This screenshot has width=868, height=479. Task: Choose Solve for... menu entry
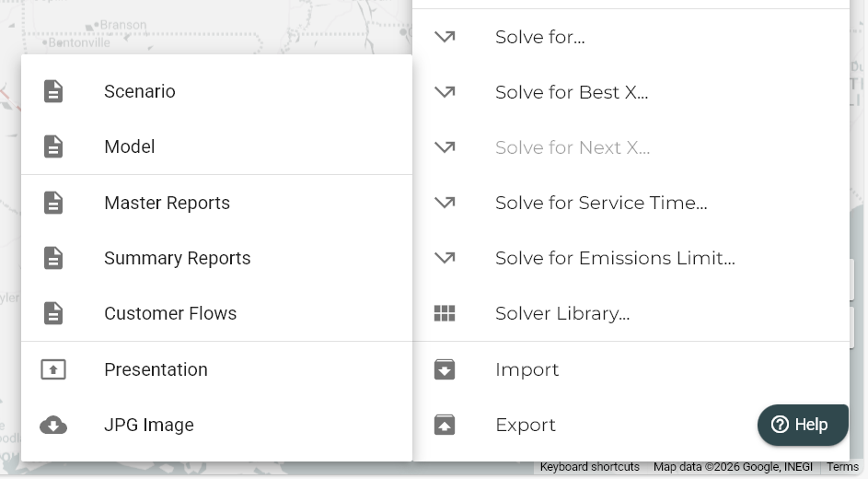tap(539, 37)
